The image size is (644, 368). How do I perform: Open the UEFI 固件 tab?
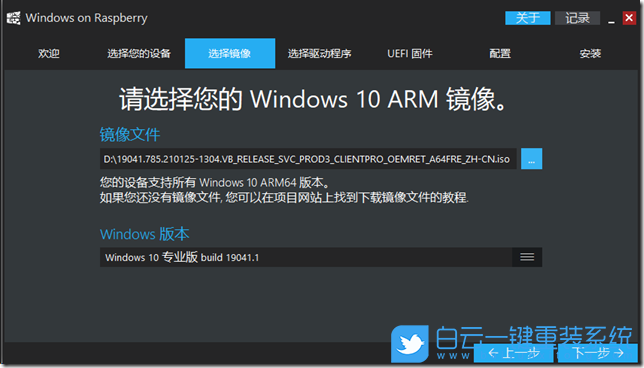(410, 53)
